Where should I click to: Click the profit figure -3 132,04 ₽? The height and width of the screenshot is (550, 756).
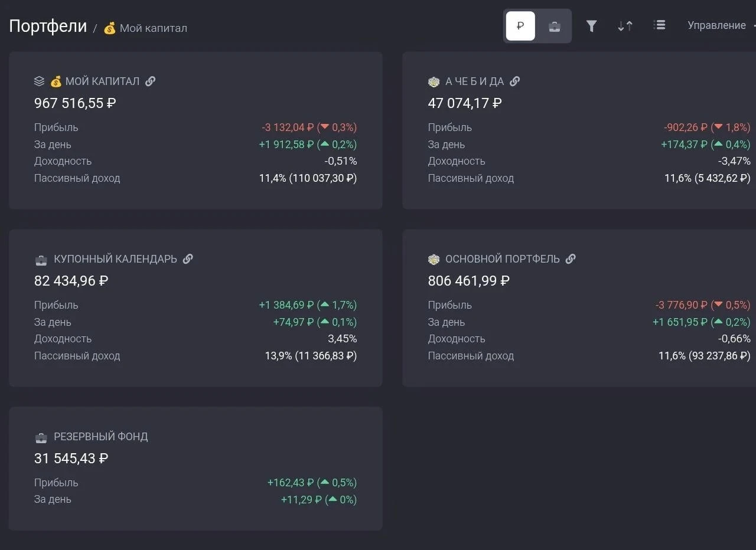coord(288,127)
